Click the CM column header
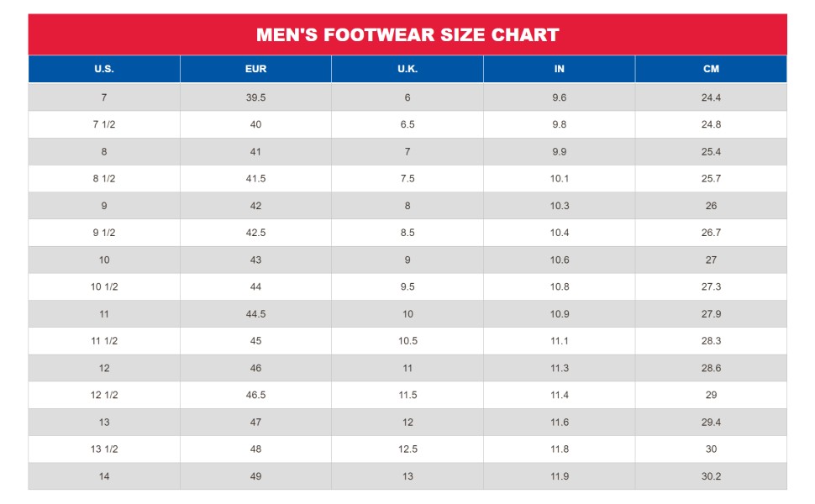Viewport: 815px width, 504px height. coord(711,69)
